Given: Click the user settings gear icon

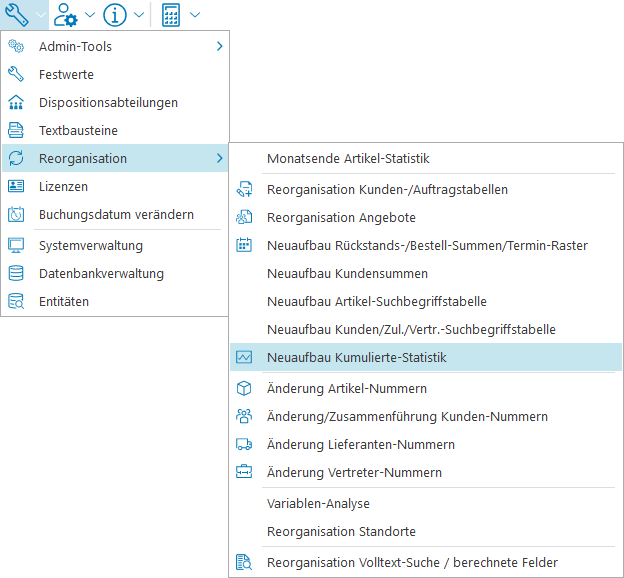Looking at the screenshot, I should coord(67,15).
